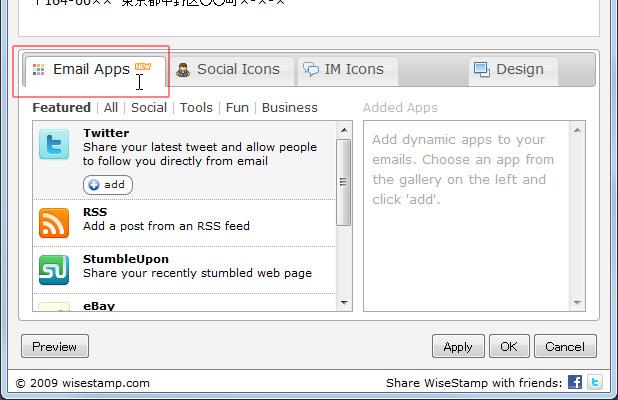Click the wisestamp.com copyright text
Viewport: 618px width, 400px height.
pos(83,383)
